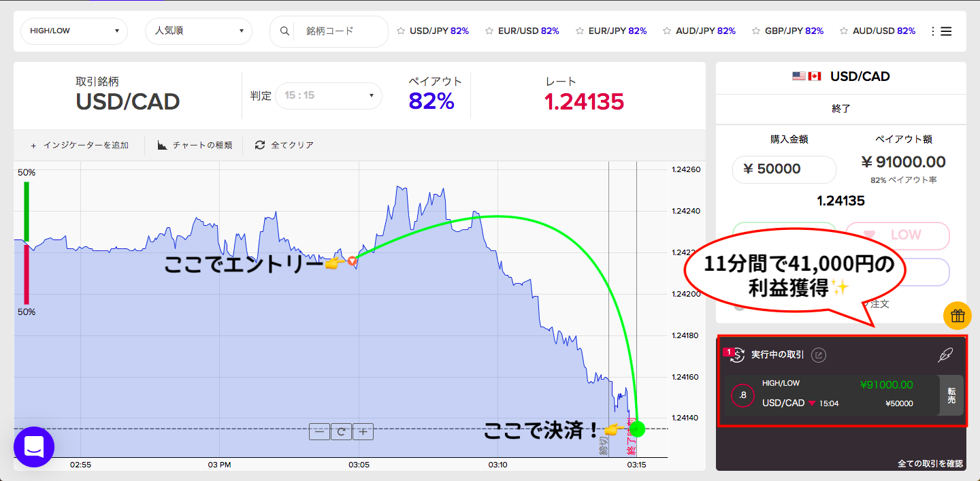Open the HIGH/LOW trade type dropdown
The height and width of the screenshot is (481, 980).
pyautogui.click(x=74, y=31)
